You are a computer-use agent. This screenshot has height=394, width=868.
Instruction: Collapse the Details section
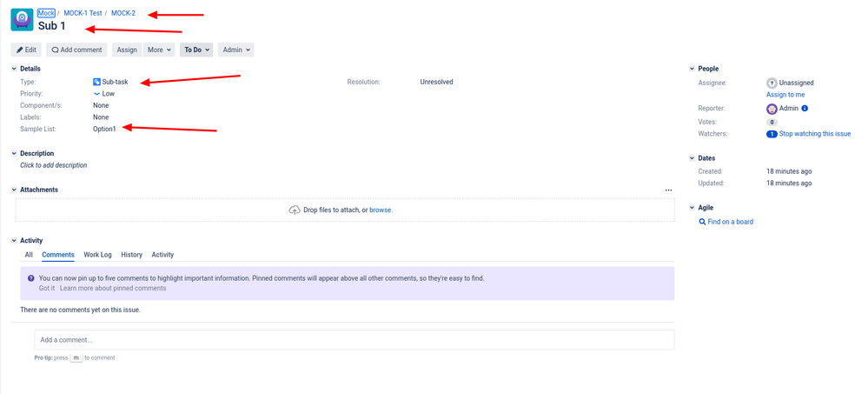tap(14, 69)
